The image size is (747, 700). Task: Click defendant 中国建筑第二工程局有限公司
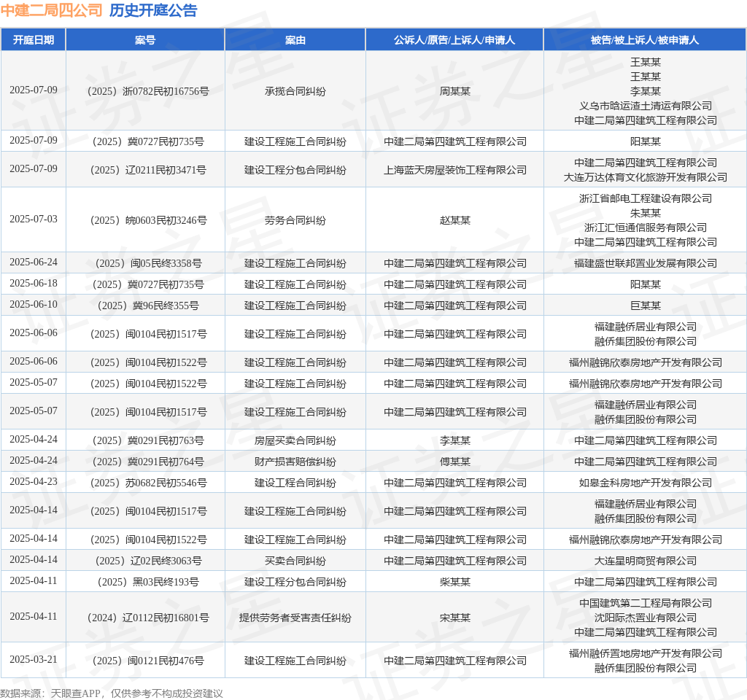pos(646,603)
